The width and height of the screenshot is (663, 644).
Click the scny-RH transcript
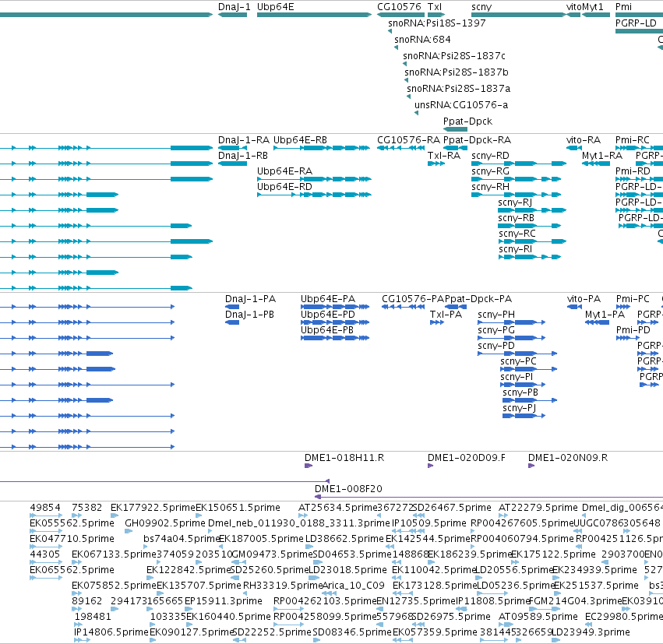[517, 195]
